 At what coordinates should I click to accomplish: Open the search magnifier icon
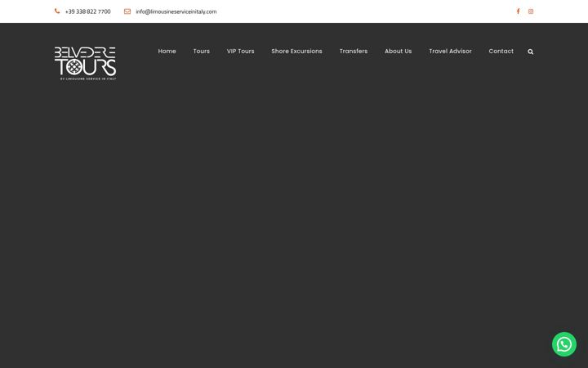[x=530, y=52]
